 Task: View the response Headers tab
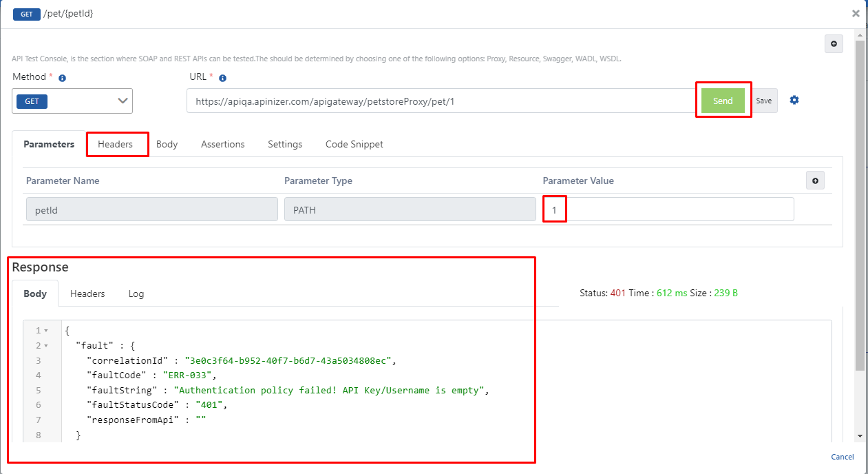coord(87,293)
